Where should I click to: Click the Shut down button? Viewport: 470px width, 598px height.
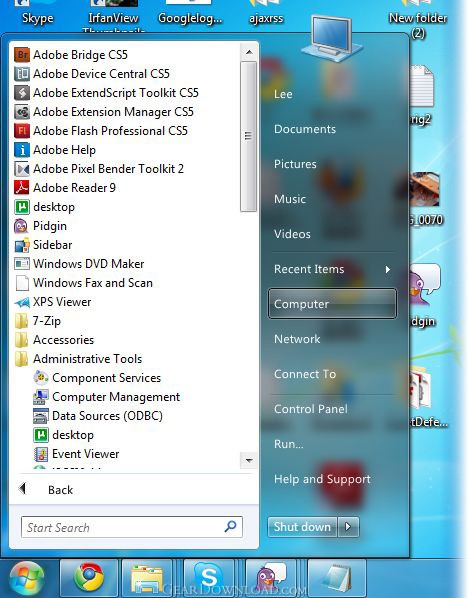[302, 527]
